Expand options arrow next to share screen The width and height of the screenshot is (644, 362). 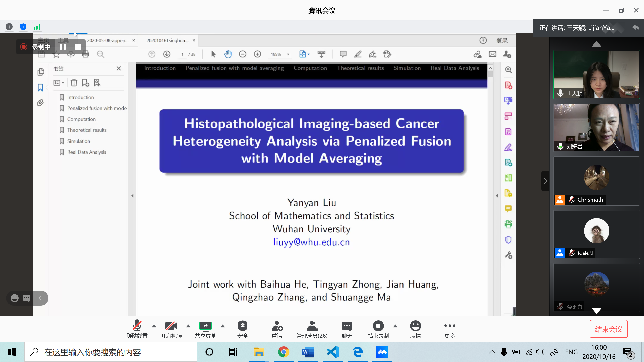coord(222,326)
